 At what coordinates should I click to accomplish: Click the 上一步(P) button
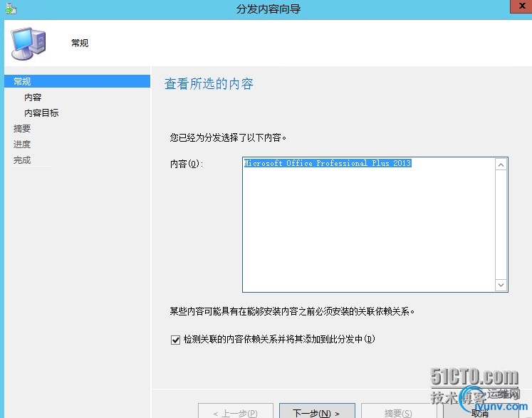(236, 411)
